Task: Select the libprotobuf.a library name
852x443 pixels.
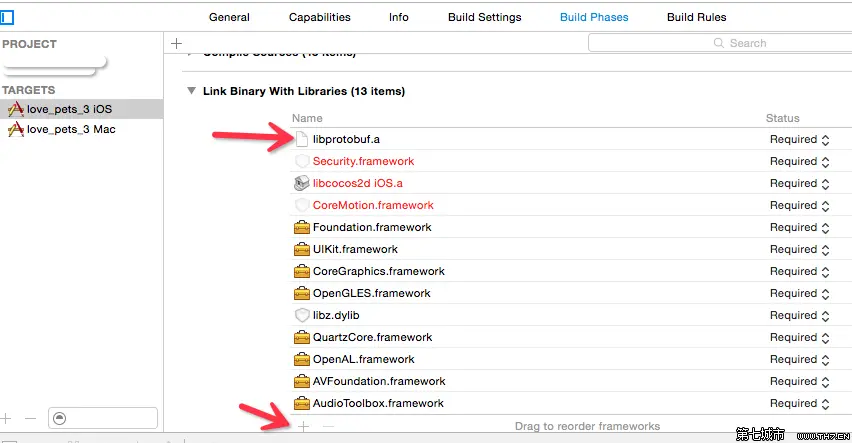Action: click(346, 139)
